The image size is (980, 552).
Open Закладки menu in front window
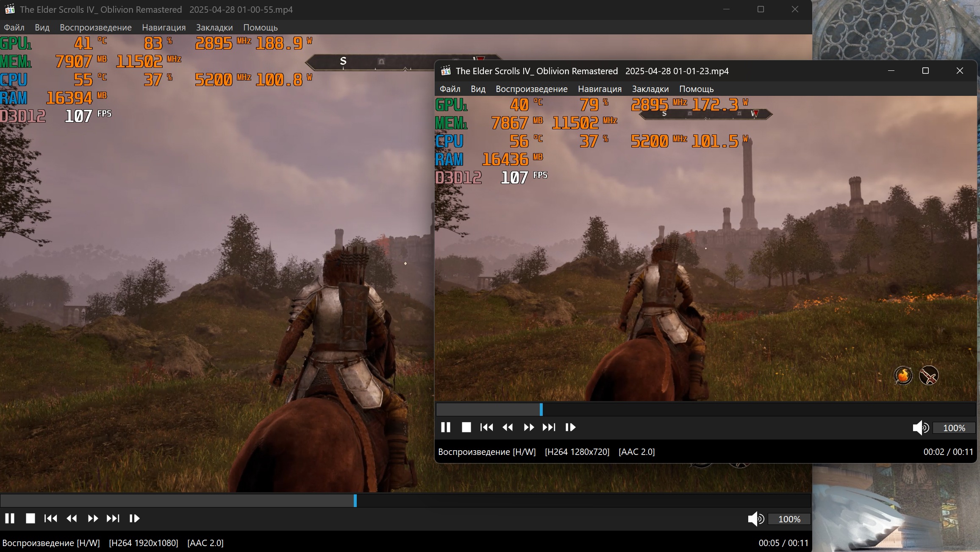pyautogui.click(x=650, y=89)
